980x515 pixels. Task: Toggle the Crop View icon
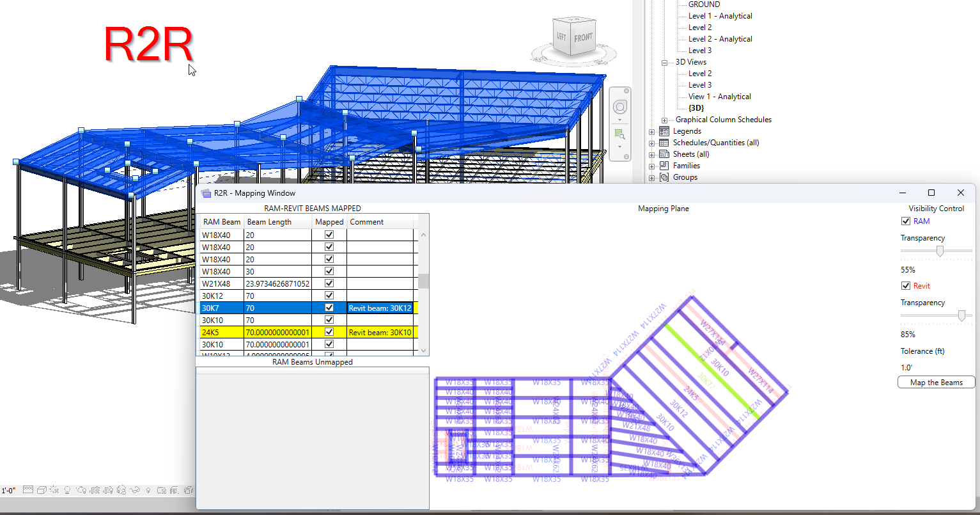point(95,490)
